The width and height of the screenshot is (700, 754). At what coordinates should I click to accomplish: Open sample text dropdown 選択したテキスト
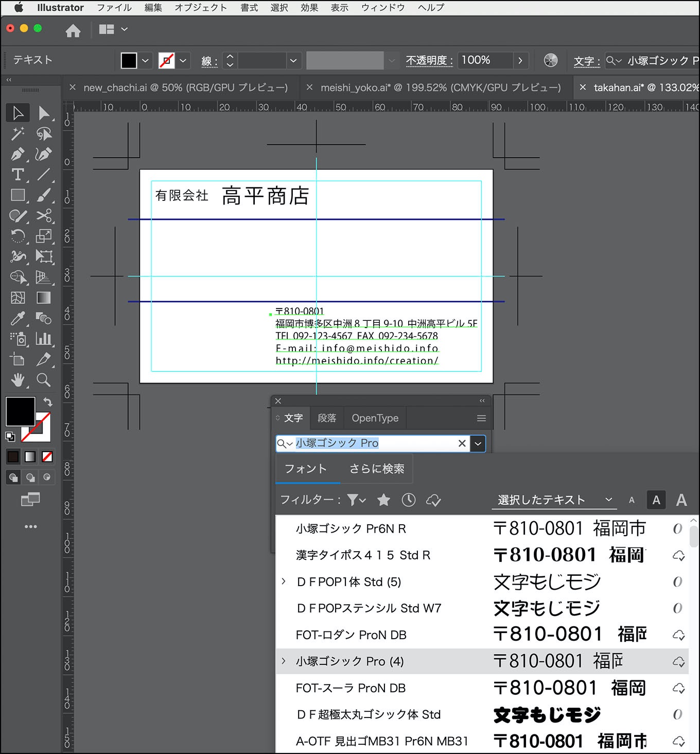pos(554,500)
